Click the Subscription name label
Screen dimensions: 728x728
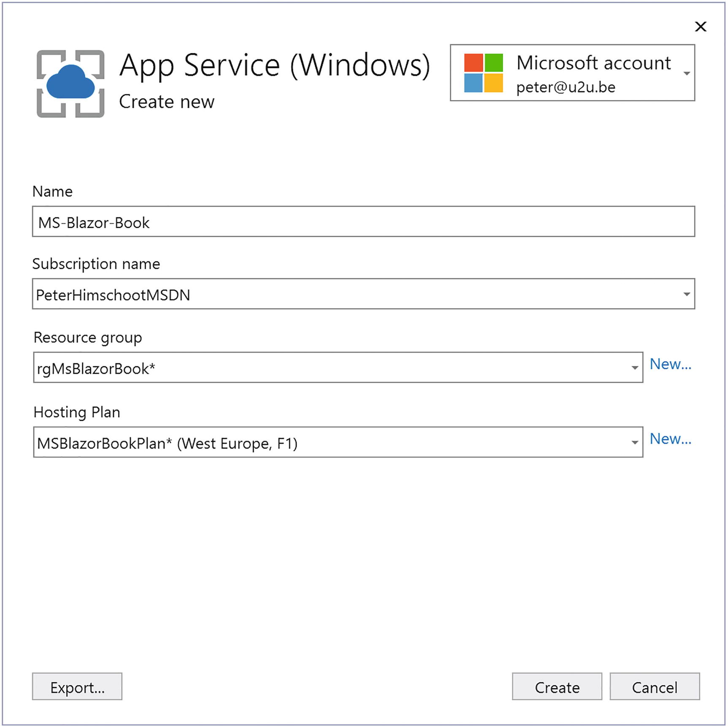[96, 264]
